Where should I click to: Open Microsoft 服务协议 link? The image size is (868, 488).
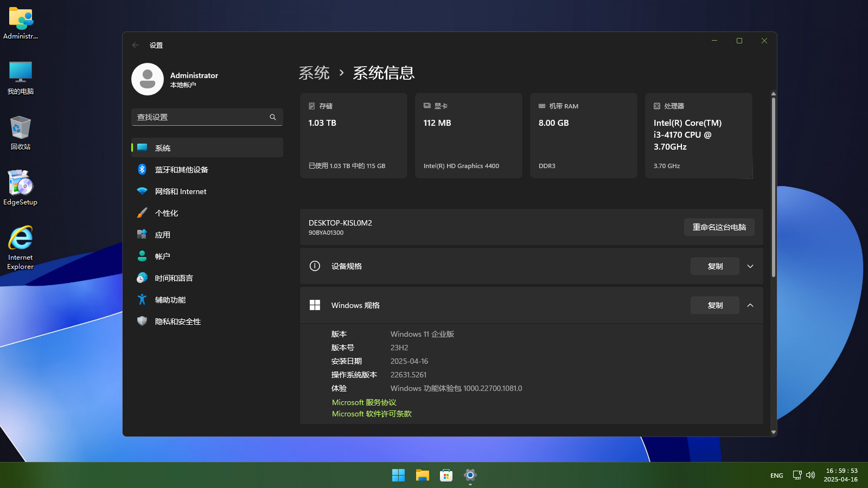[x=364, y=402]
